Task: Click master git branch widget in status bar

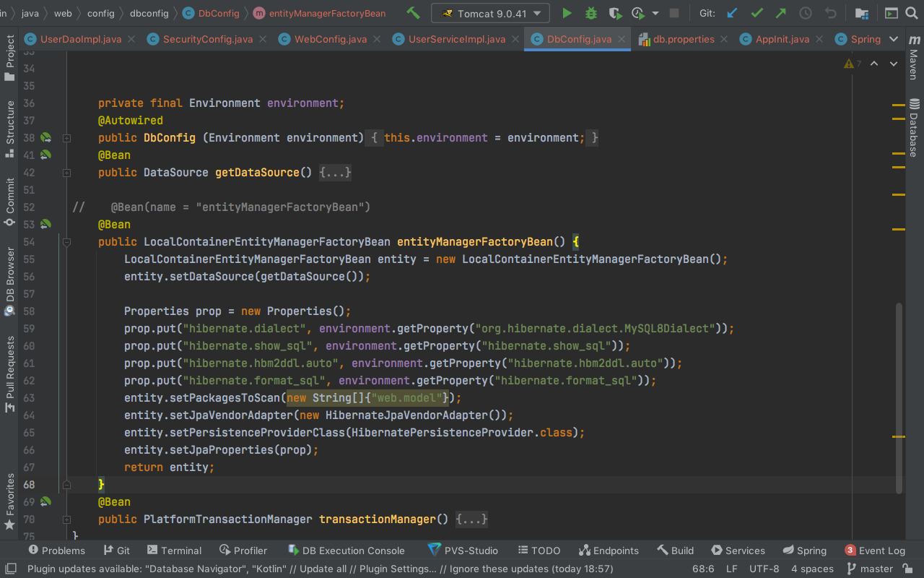Action: coord(870,569)
